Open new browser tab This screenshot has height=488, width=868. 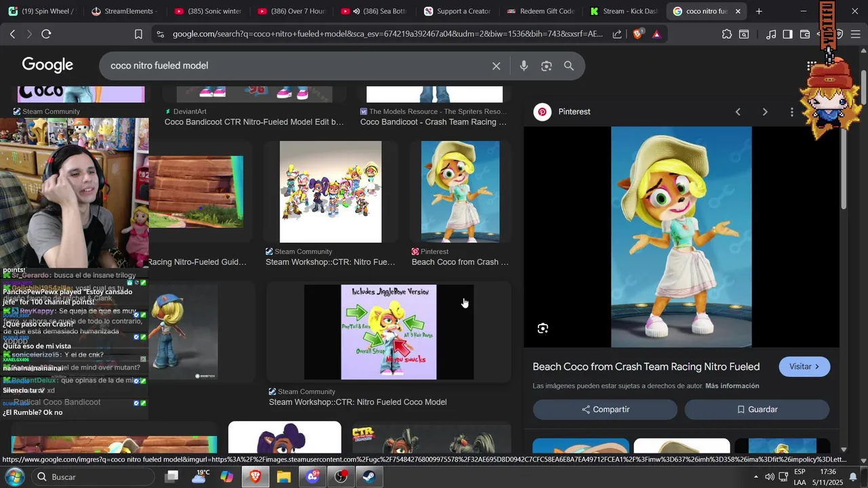tap(759, 11)
